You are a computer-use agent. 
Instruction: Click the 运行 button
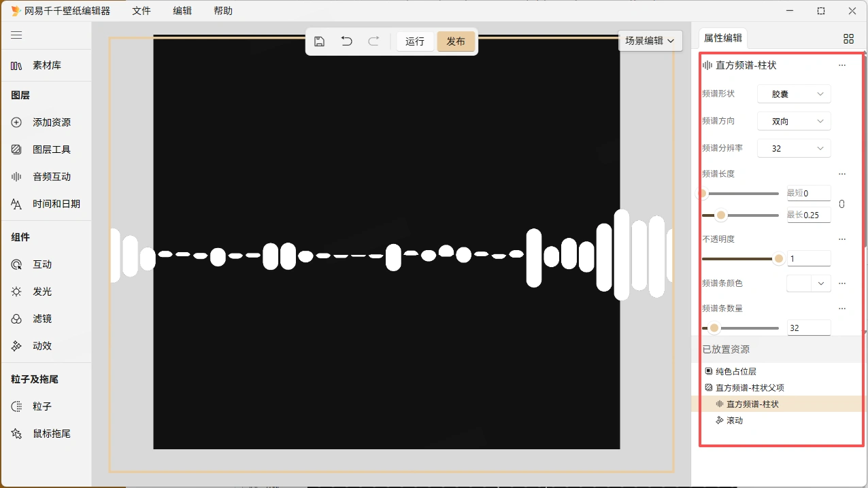[415, 41]
